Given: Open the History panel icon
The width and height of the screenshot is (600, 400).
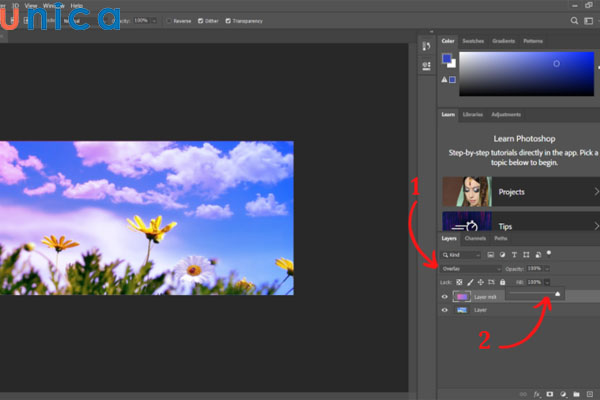Looking at the screenshot, I should tap(426, 47).
